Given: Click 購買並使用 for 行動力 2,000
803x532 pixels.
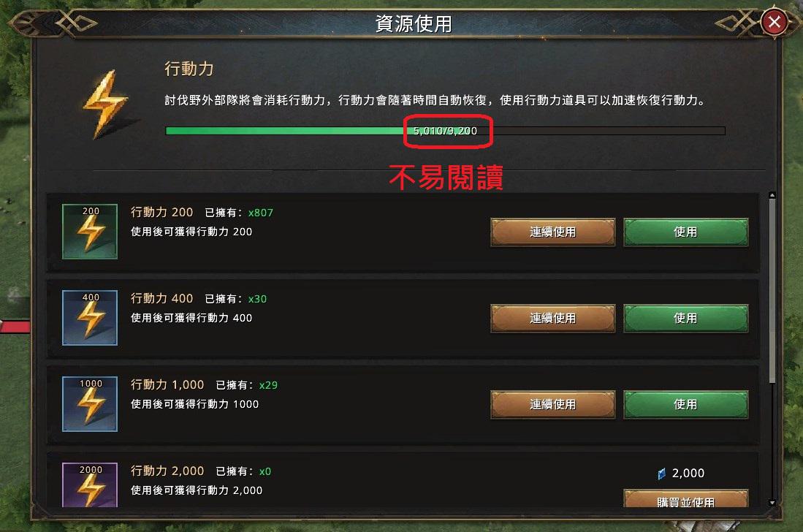Looking at the screenshot, I should click(x=685, y=498).
